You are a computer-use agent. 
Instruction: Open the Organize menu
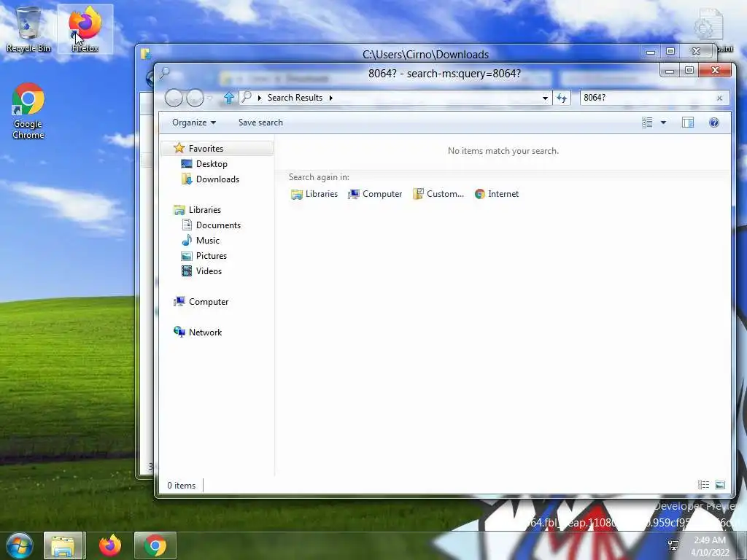(x=194, y=122)
